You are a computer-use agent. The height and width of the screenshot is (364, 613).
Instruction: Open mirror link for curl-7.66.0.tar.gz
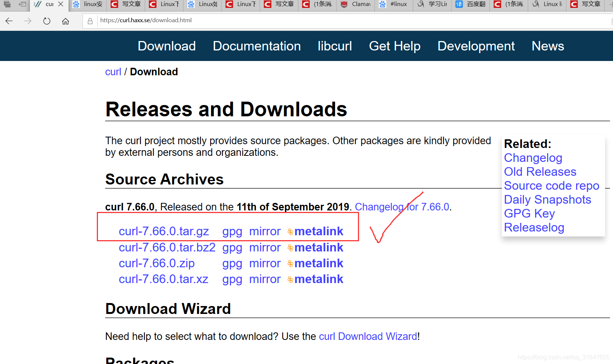(265, 231)
